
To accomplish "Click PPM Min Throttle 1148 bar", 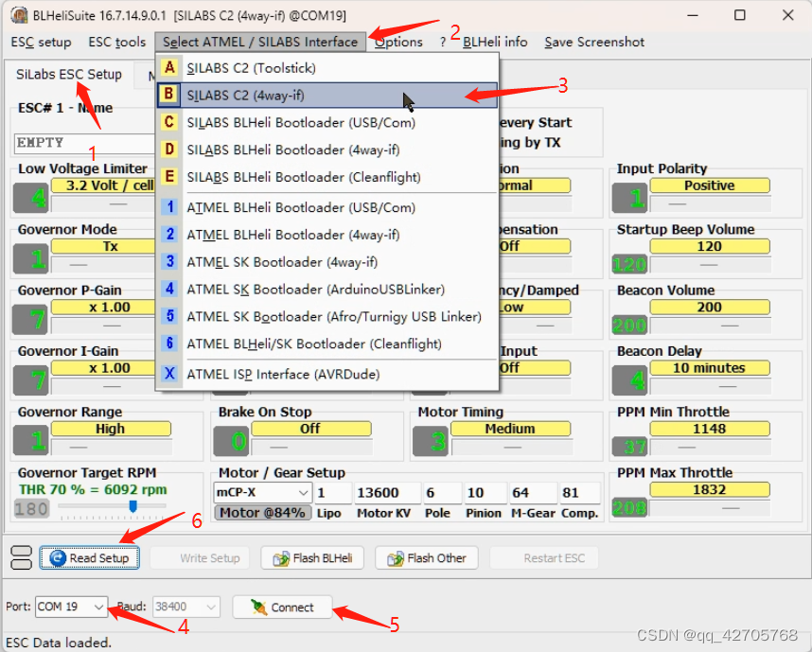I will click(x=710, y=429).
